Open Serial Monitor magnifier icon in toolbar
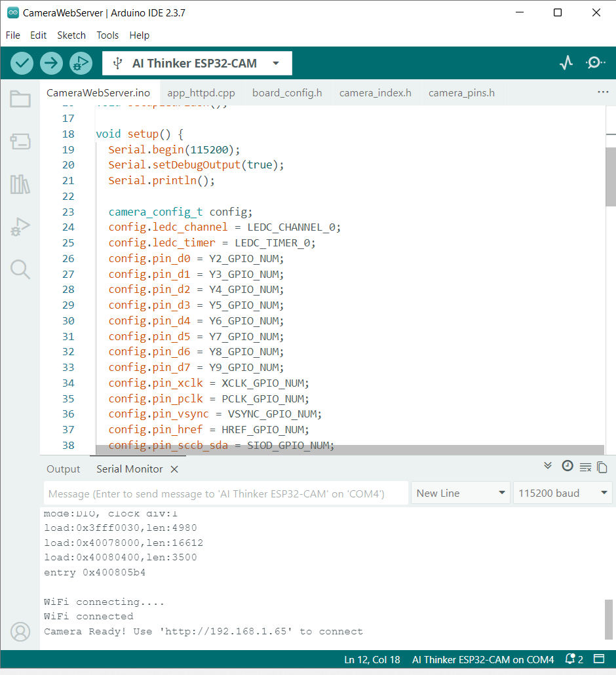 [595, 63]
